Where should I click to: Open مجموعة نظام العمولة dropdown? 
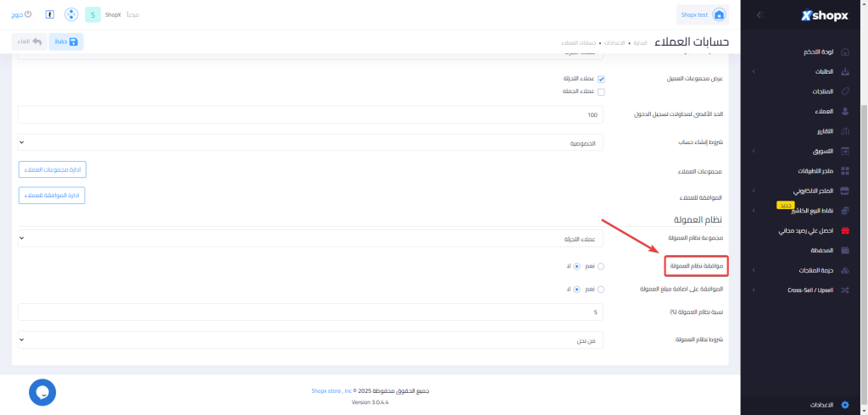tap(310, 238)
